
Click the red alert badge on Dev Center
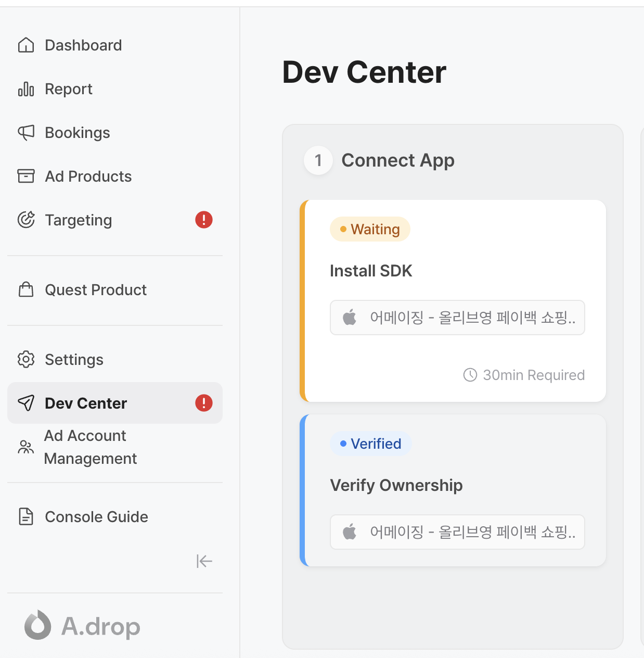(204, 403)
